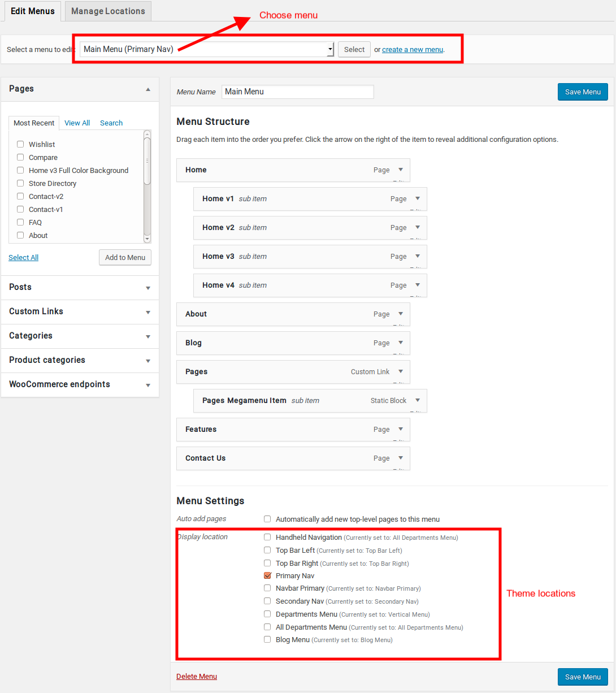616x693 pixels.
Task: Tick Home v3 Full Color Background checkbox
Action: coord(20,170)
